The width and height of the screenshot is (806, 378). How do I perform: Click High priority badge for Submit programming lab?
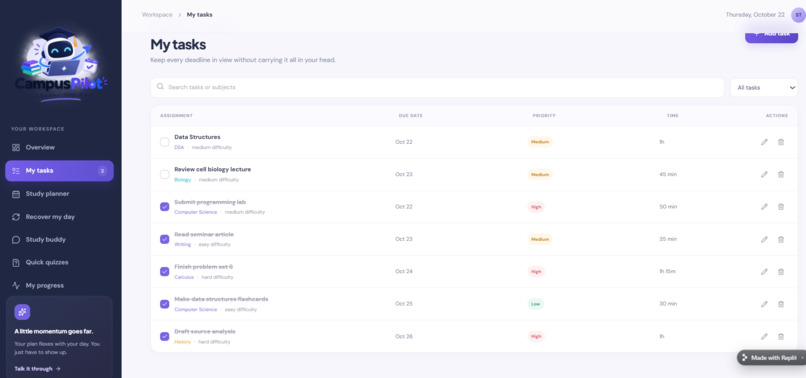(536, 207)
